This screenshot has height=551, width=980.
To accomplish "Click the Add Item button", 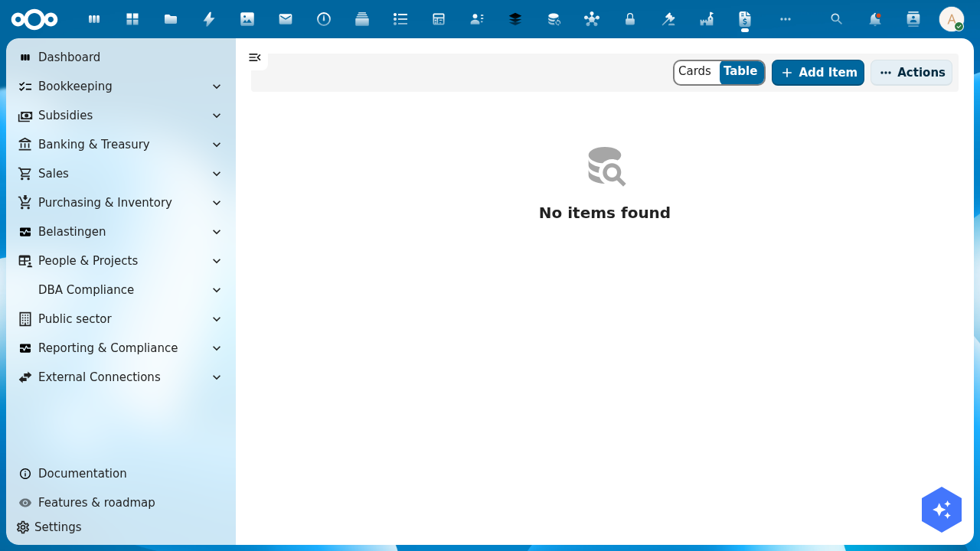I will 818,73.
